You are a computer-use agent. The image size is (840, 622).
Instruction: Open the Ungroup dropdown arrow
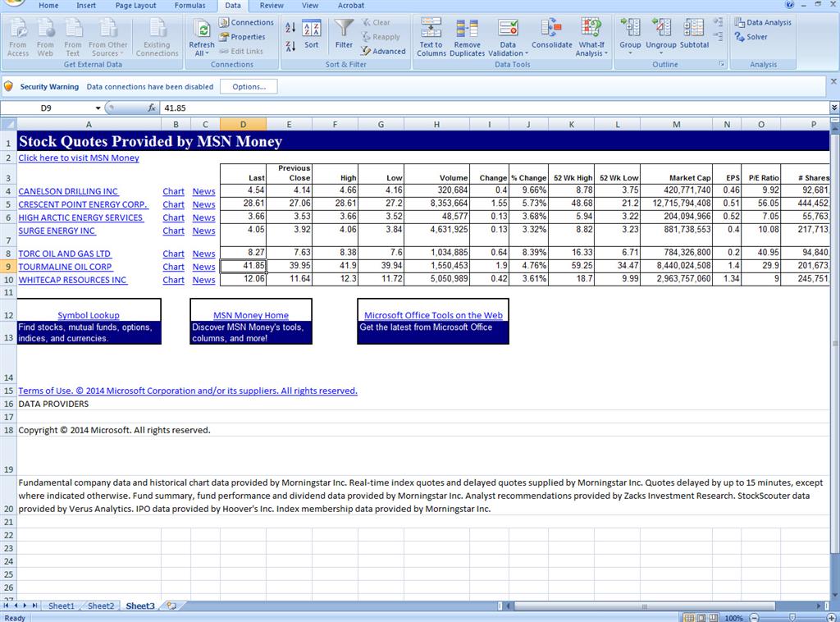point(661,53)
